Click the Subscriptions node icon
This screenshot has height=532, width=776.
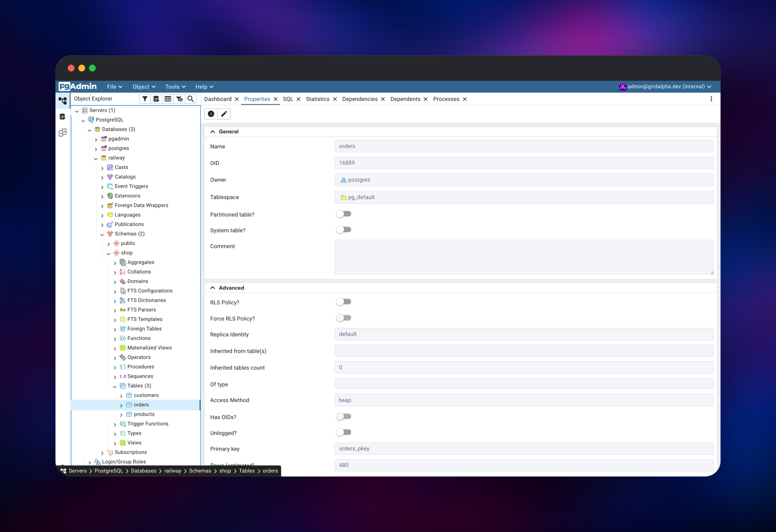[110, 452]
